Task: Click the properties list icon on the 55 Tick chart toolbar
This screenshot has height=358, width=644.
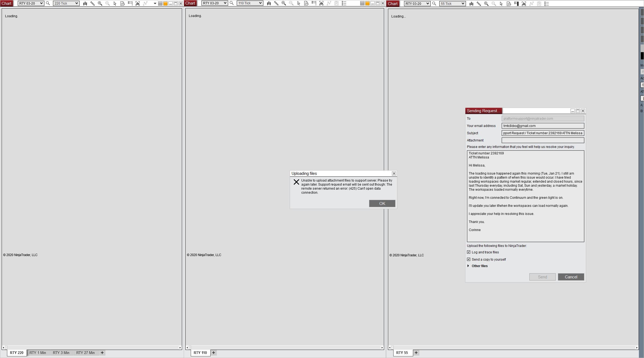Action: click(546, 4)
